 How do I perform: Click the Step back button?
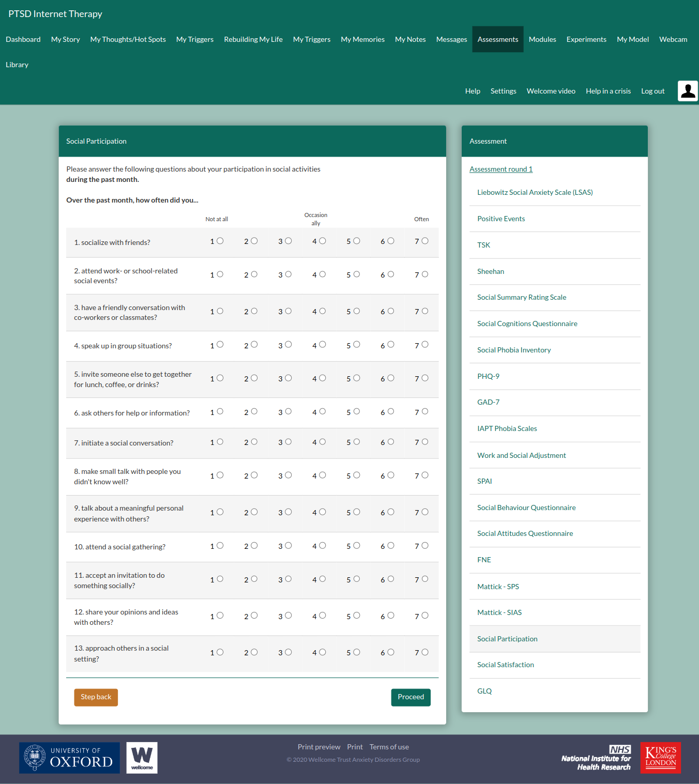(x=96, y=697)
